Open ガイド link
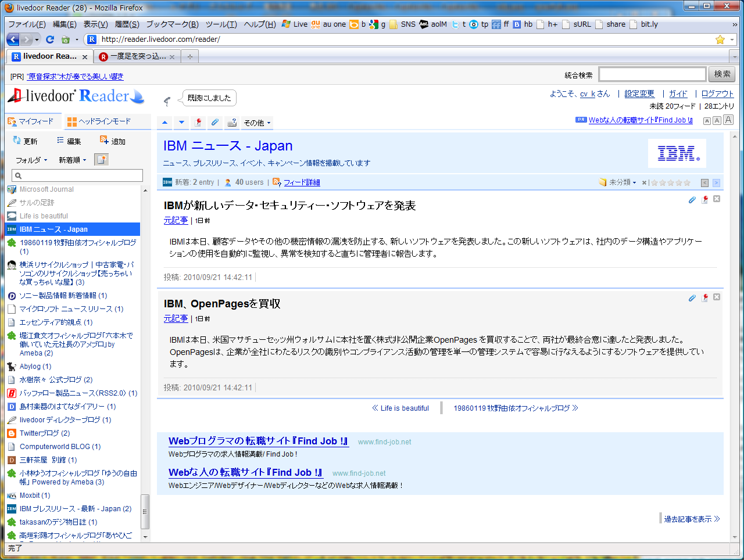This screenshot has width=744, height=560. 678,94
